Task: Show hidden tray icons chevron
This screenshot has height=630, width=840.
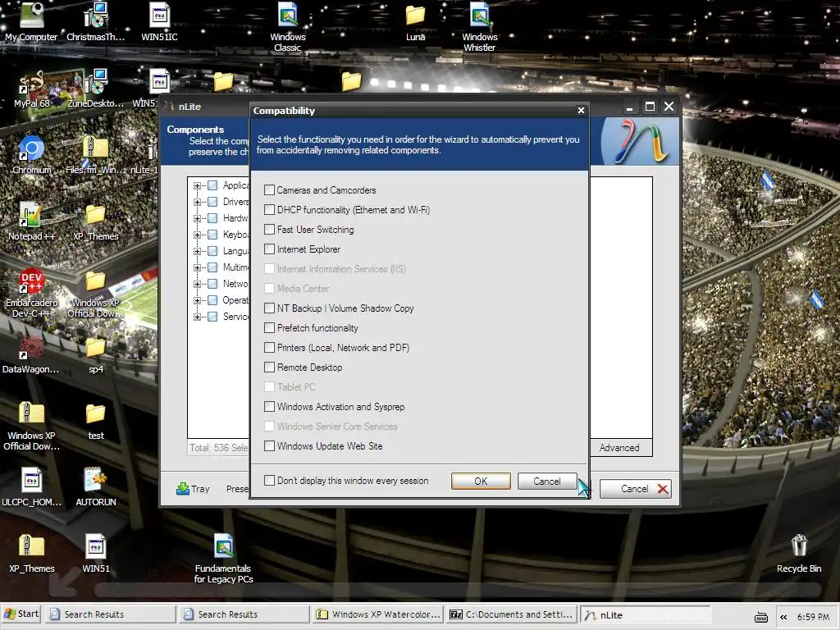Action: 783,617
